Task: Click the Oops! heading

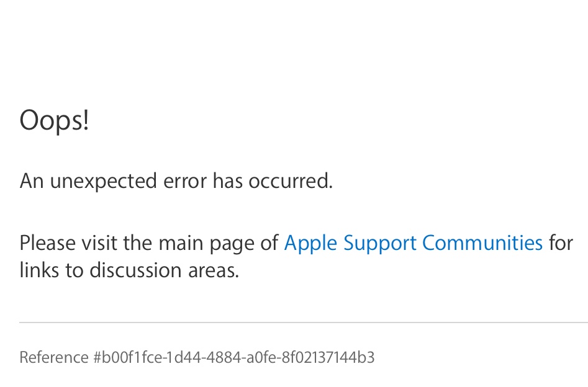Action: (x=55, y=120)
